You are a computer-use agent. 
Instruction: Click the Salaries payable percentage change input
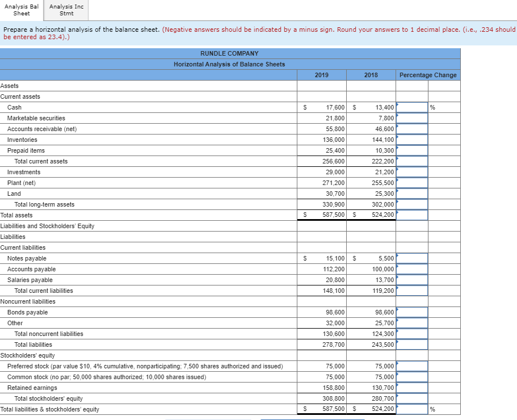pyautogui.click(x=412, y=280)
